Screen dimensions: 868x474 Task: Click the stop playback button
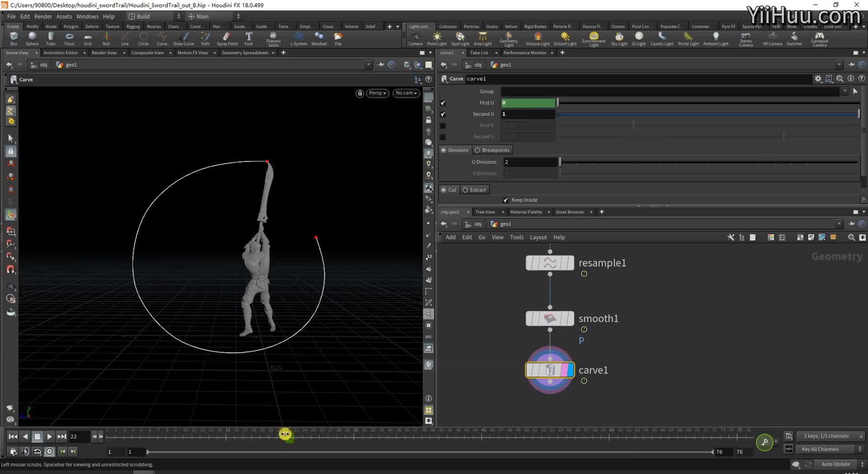38,436
